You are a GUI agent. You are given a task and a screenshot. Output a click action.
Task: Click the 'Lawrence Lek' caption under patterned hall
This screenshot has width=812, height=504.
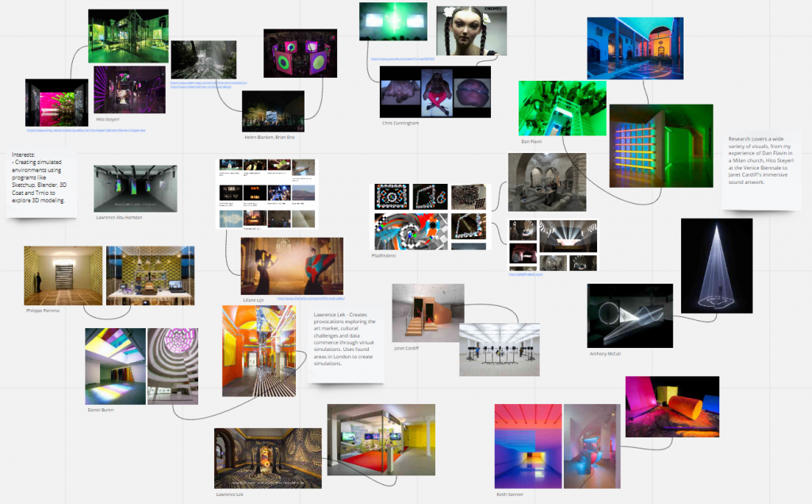tap(230, 494)
